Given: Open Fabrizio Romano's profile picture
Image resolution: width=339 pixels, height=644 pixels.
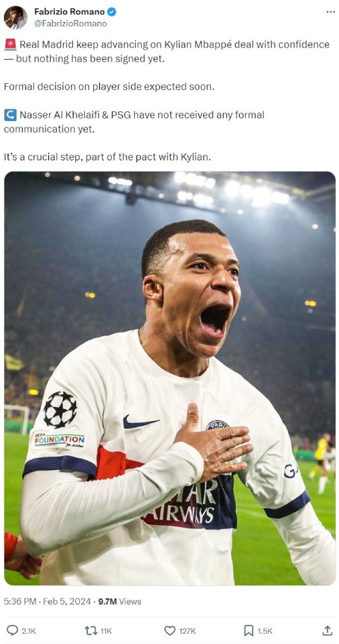Looking at the screenshot, I should (x=15, y=17).
